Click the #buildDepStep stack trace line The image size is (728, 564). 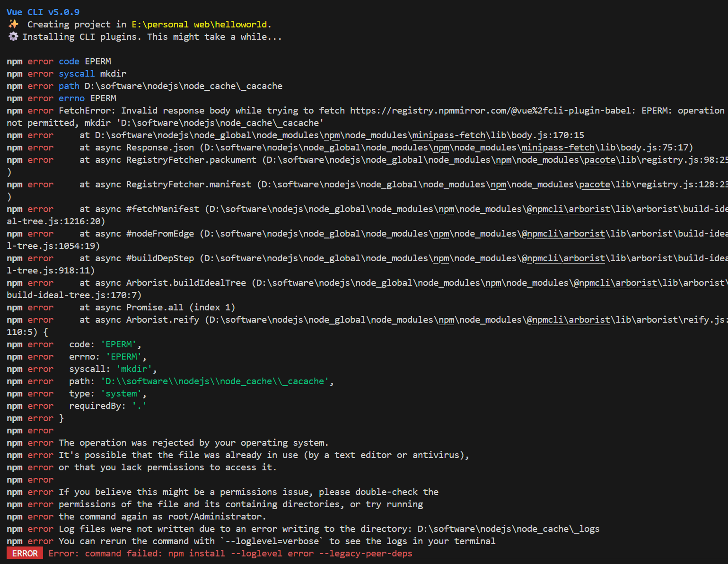click(367, 258)
